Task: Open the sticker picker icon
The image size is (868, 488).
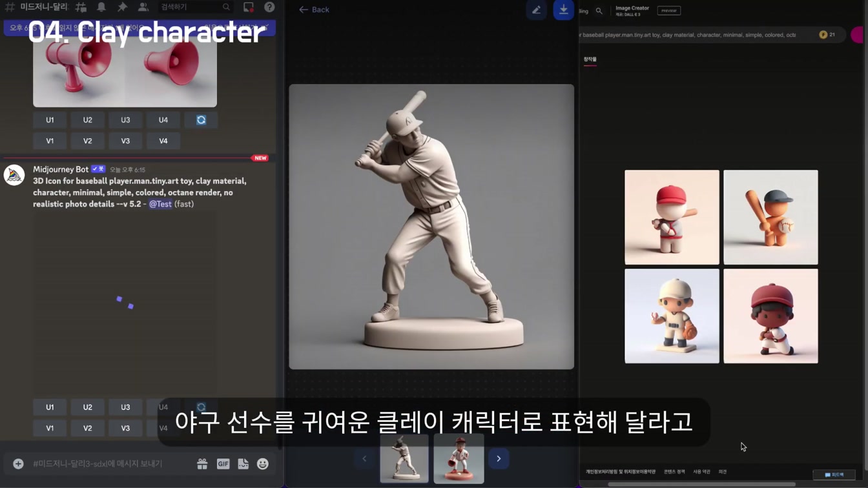Action: [x=243, y=464]
